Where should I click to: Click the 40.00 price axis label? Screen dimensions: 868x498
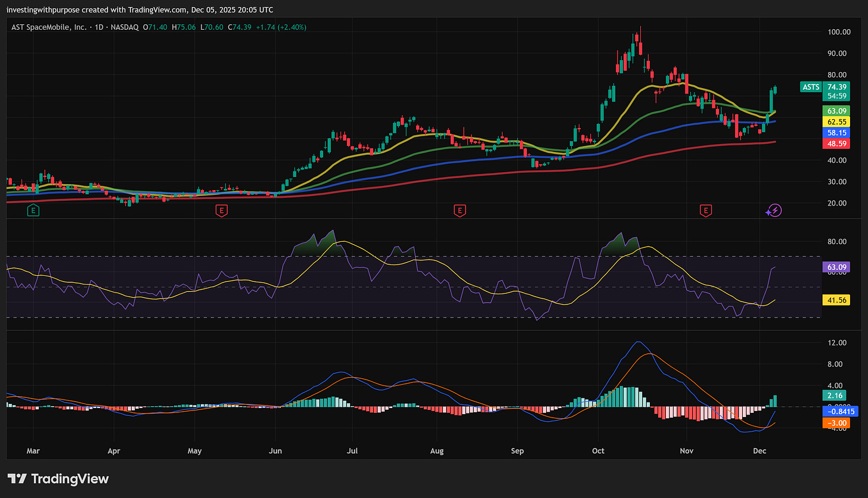[838, 160]
